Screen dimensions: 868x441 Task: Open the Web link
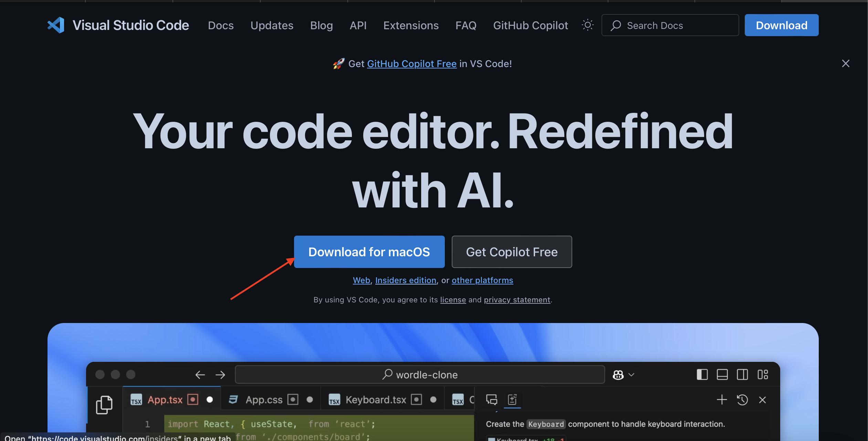[361, 280]
